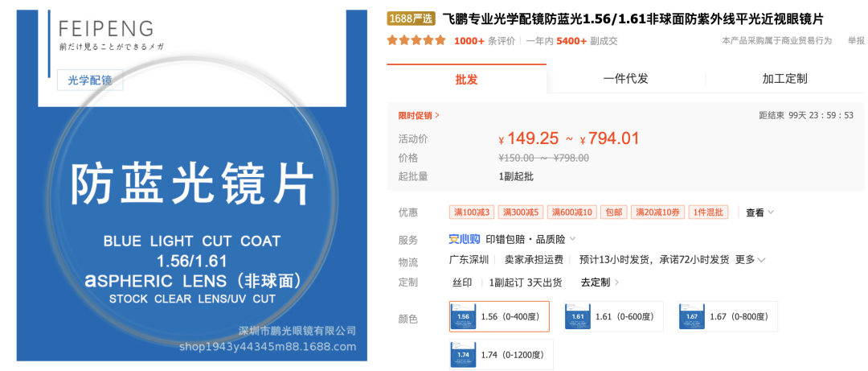Expand the 更多 logistics details
The width and height of the screenshot is (868, 371).
click(x=750, y=259)
